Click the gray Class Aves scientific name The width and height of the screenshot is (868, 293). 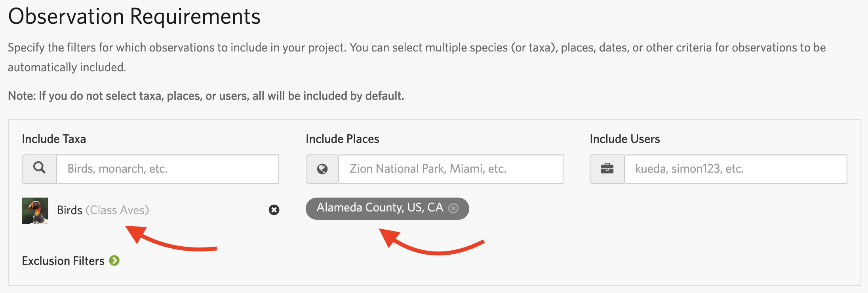pyautogui.click(x=117, y=210)
